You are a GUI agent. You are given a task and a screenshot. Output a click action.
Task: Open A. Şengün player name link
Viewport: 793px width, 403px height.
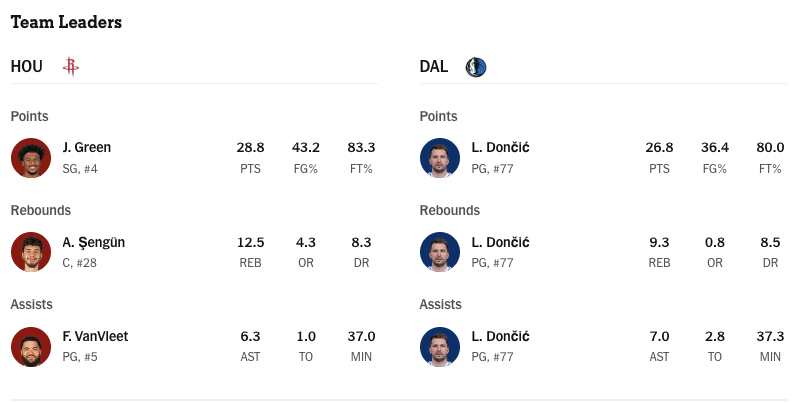tap(94, 242)
